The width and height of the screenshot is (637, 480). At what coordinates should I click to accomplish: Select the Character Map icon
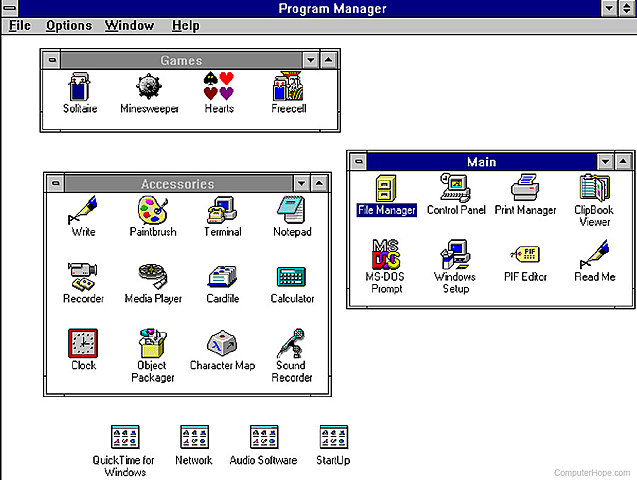point(222,343)
